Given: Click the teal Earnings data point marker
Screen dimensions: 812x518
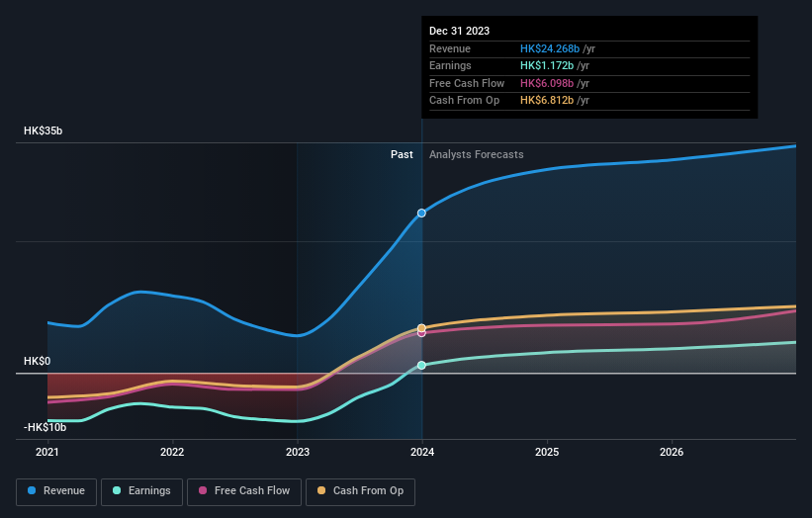Looking at the screenshot, I should pos(421,366).
